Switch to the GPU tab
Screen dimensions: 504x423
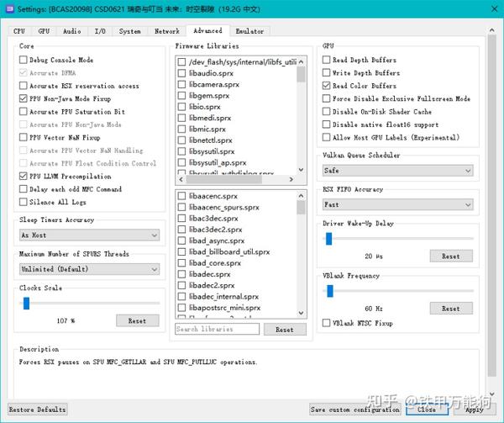(x=44, y=31)
